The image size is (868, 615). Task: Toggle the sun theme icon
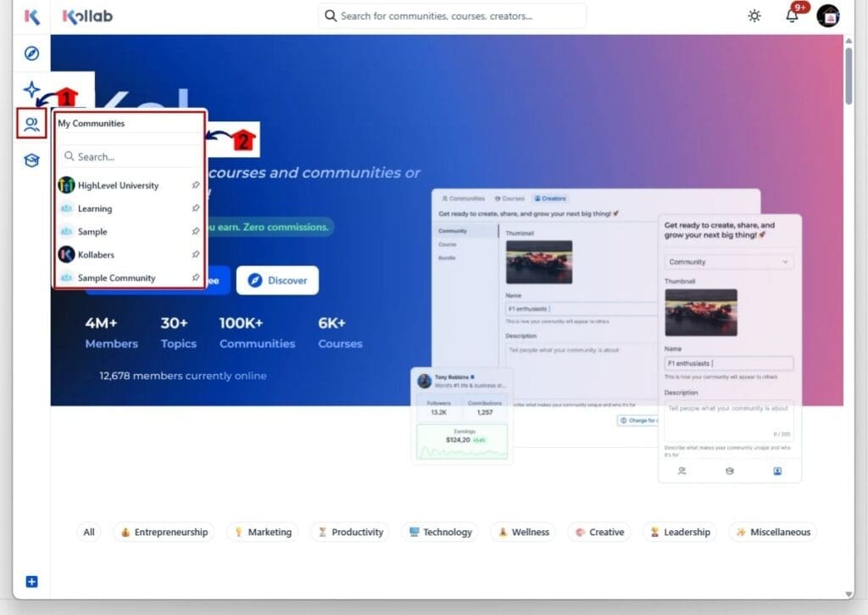click(754, 16)
